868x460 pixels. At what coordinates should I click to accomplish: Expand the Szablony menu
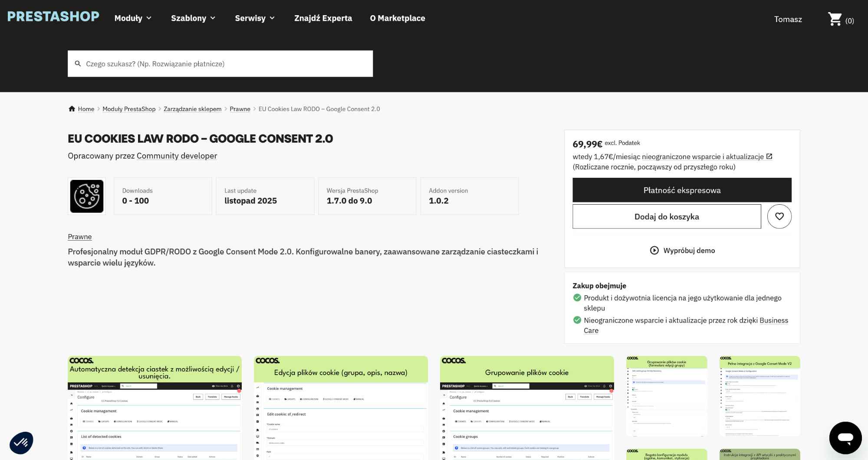point(193,18)
